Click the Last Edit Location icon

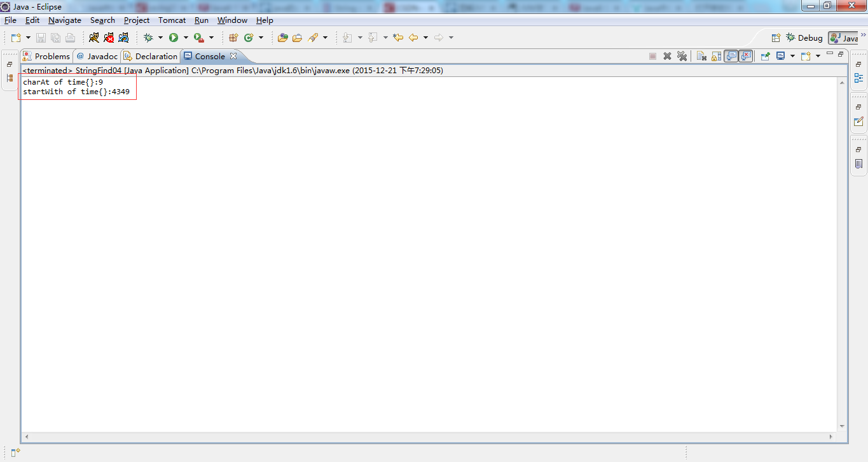coord(398,38)
